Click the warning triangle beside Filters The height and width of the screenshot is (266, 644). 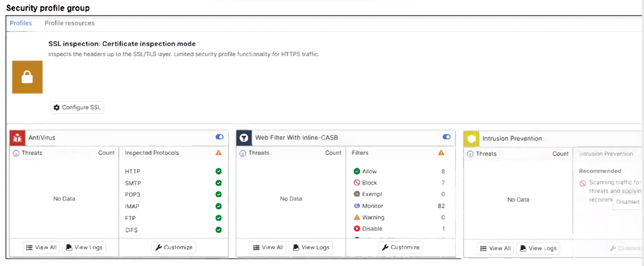click(441, 153)
